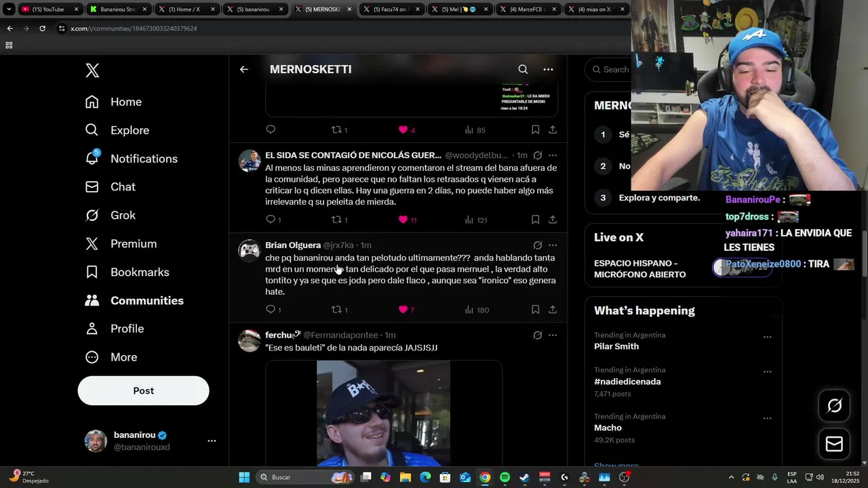Screen dimensions: 868x488
Task: Share the post with 85 views
Action: 553,129
